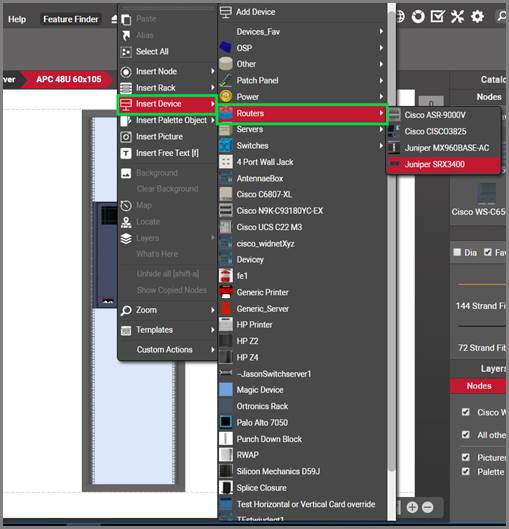Click the Insert Picture icon
The image size is (509, 529).
click(x=126, y=137)
